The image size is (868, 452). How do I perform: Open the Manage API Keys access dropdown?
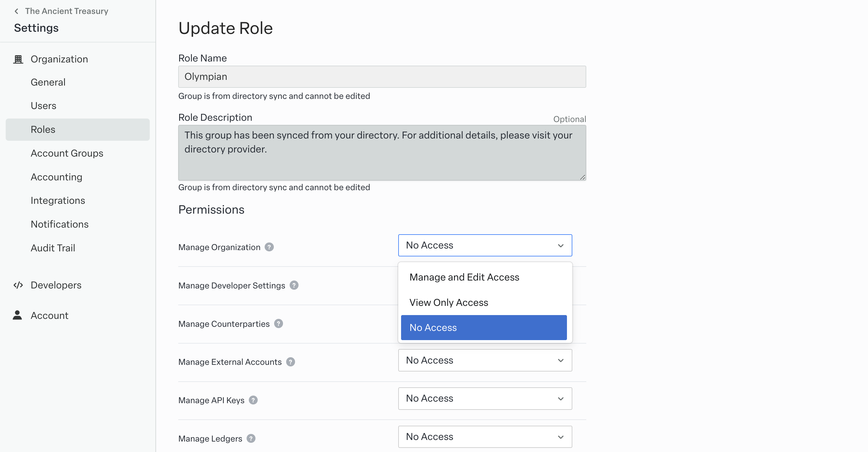pos(485,398)
